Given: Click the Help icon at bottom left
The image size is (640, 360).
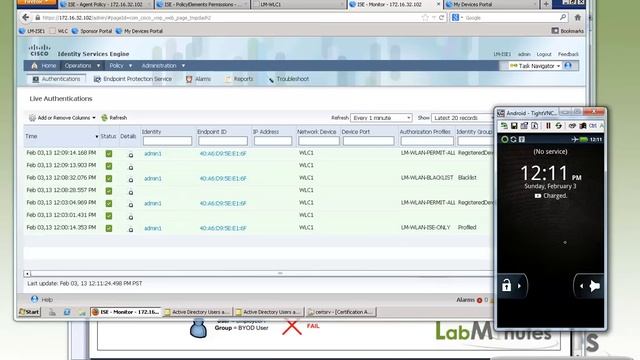Looking at the screenshot, I should (x=34, y=299).
